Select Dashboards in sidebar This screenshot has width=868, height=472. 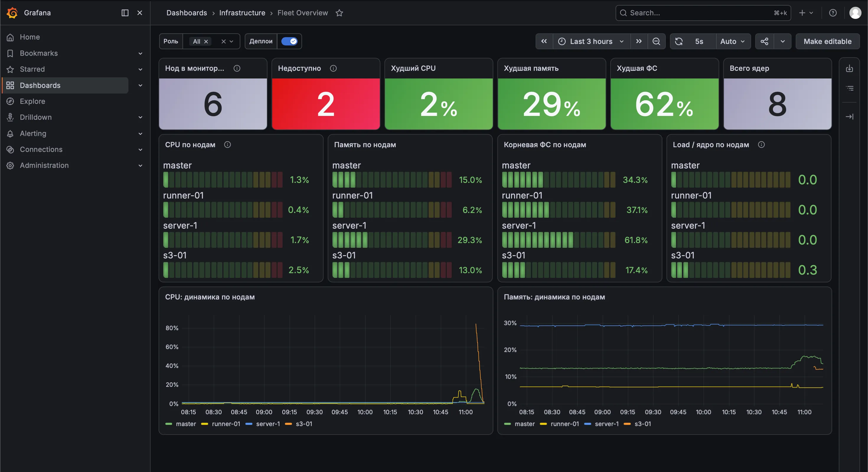click(65, 85)
